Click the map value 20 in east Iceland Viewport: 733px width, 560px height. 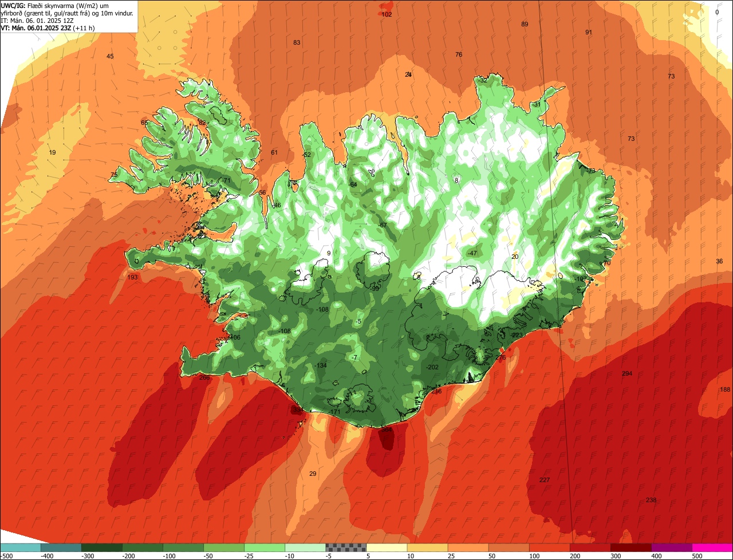point(515,257)
